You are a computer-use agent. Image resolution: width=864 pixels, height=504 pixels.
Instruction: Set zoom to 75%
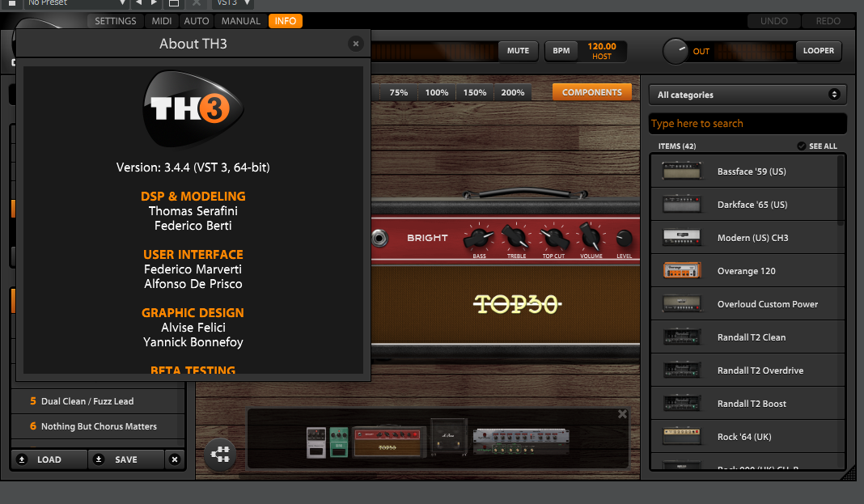point(398,92)
